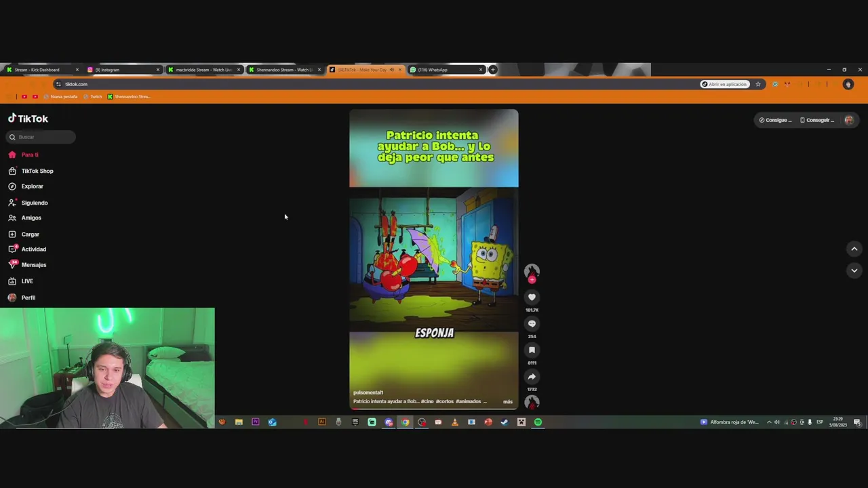Click Abrir en aplicación in the address bar

(724, 84)
